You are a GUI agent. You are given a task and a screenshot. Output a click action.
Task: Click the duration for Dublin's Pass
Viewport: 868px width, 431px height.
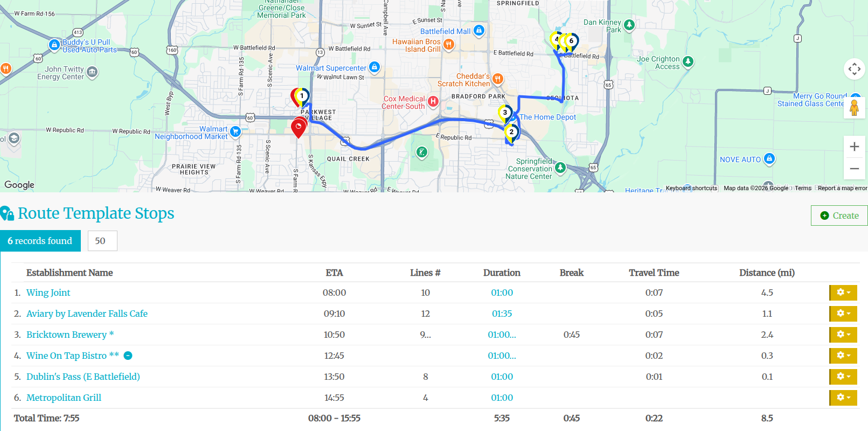coord(502,377)
